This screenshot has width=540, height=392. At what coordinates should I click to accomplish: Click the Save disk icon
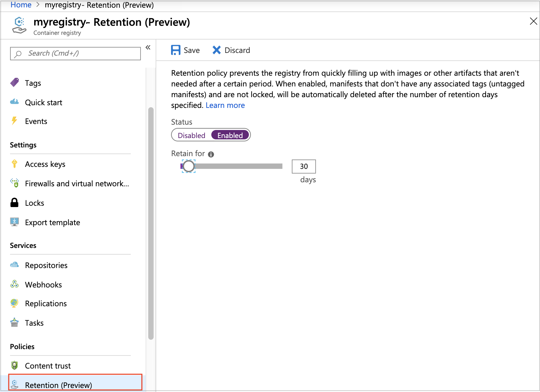176,50
